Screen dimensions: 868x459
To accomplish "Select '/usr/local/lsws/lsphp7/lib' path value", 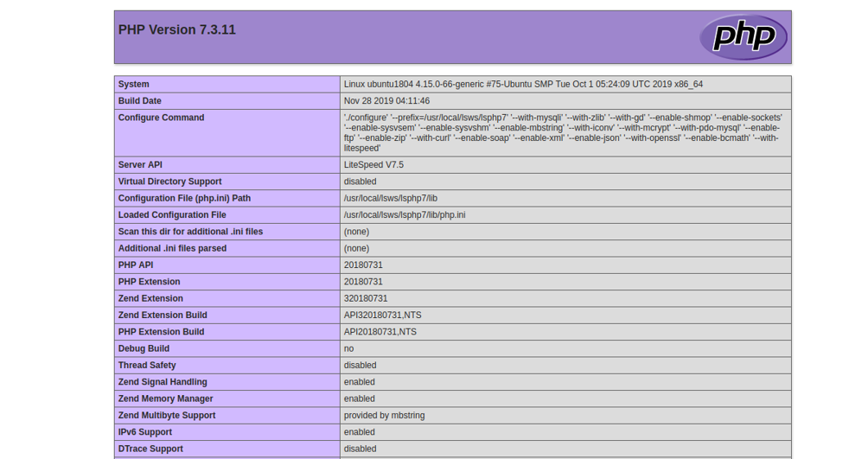I will point(390,198).
